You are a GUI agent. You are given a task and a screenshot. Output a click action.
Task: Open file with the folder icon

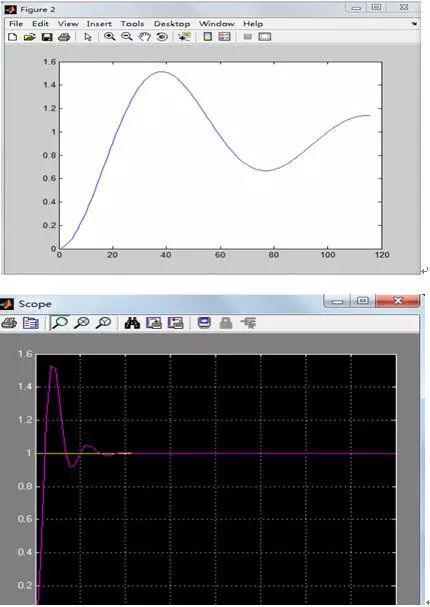(x=29, y=37)
